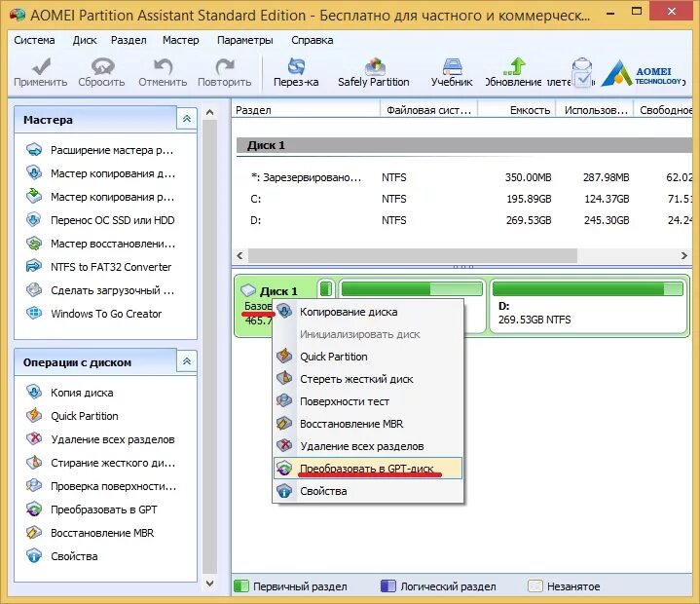
Task: Click the Повторить redo arrow icon
Action: point(225,66)
